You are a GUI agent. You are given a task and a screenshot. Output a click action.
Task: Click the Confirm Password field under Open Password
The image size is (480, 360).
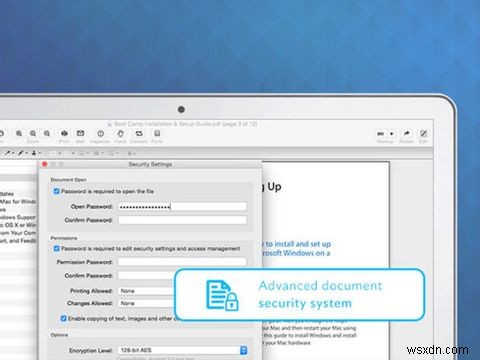coord(183,220)
